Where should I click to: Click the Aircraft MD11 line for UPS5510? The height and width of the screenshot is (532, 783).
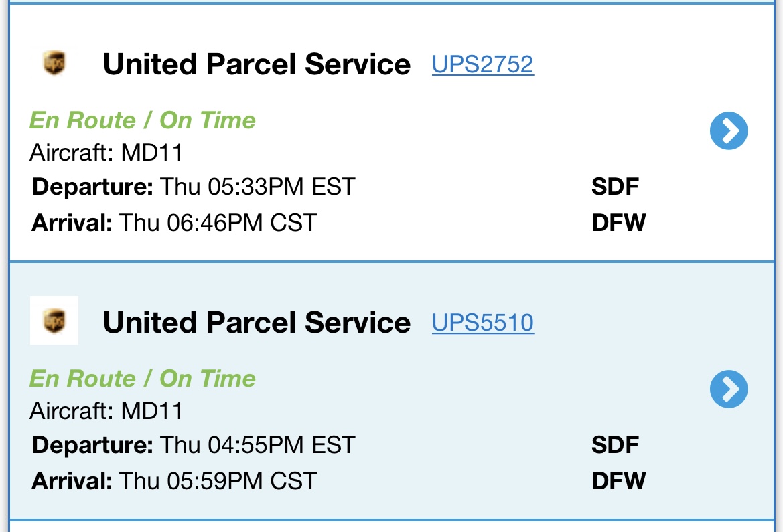coord(106,410)
